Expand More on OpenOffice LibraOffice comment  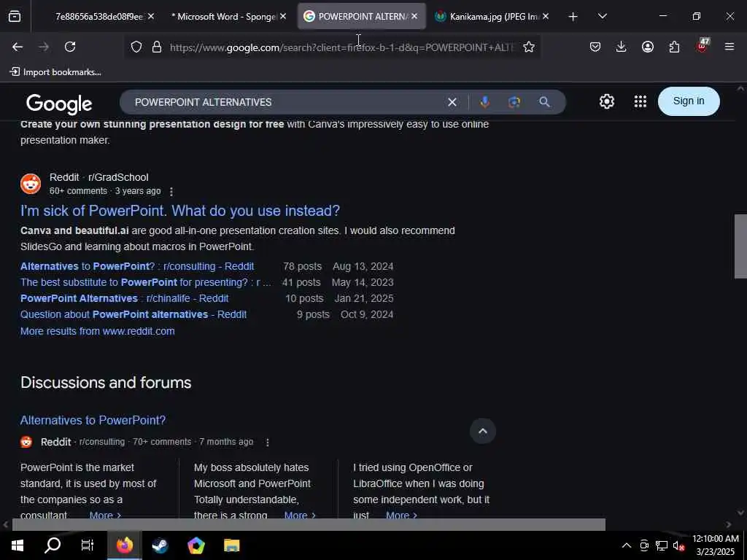pos(402,515)
